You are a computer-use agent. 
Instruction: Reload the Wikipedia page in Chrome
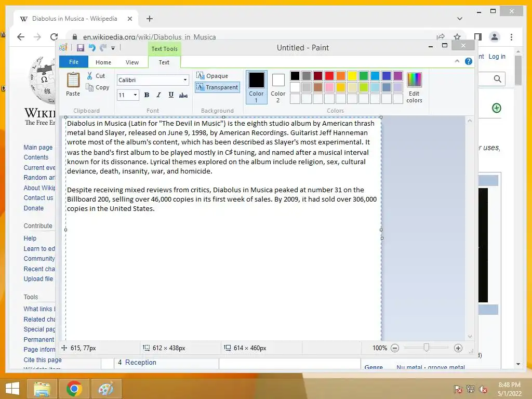(54, 37)
